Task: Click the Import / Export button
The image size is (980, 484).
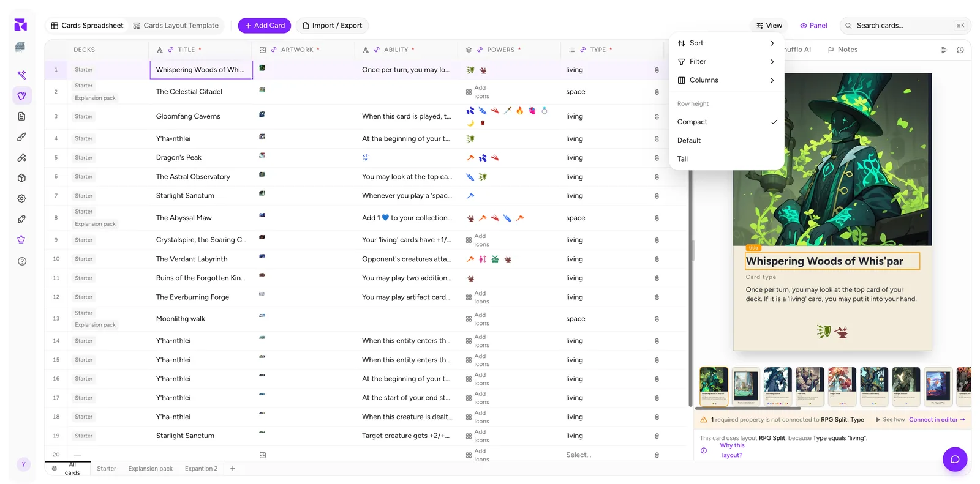Action: coord(333,26)
